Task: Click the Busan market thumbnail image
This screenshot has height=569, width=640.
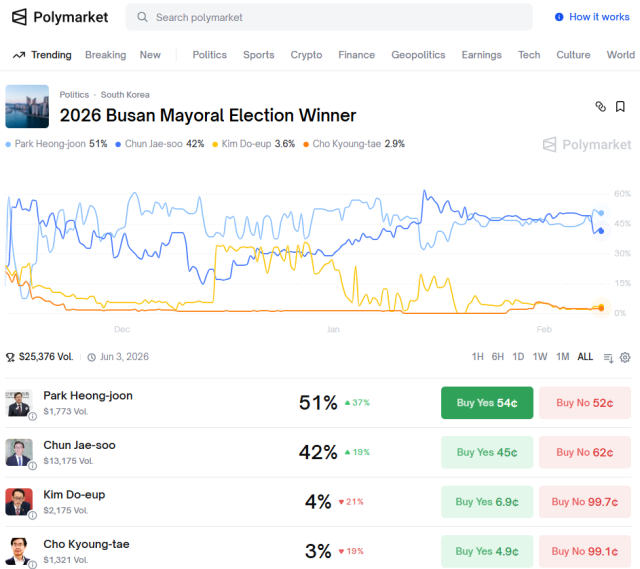Action: 27,106
